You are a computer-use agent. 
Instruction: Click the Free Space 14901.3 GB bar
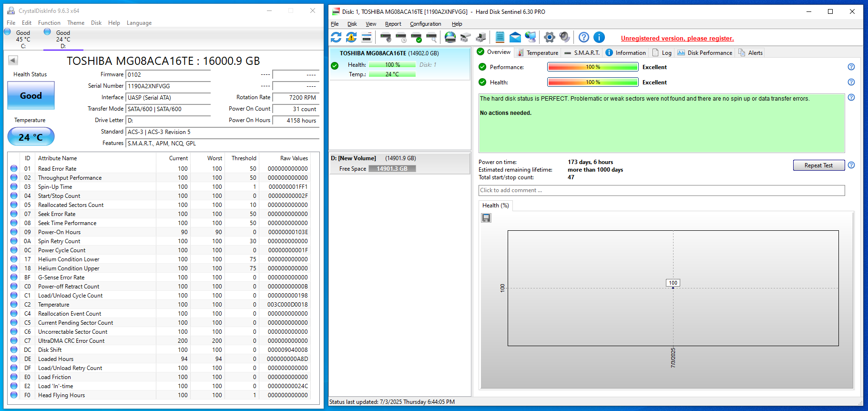click(392, 169)
